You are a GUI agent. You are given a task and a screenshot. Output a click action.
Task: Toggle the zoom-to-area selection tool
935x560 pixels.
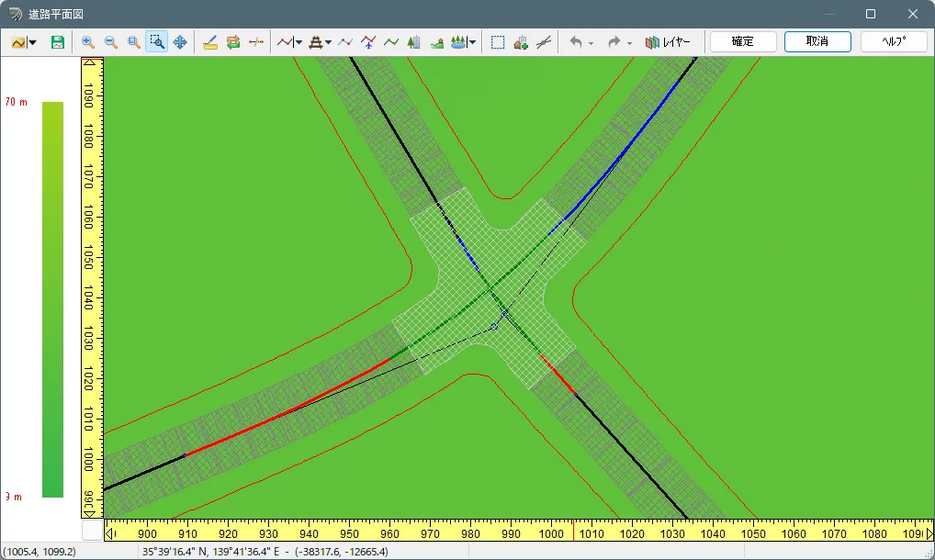click(157, 42)
